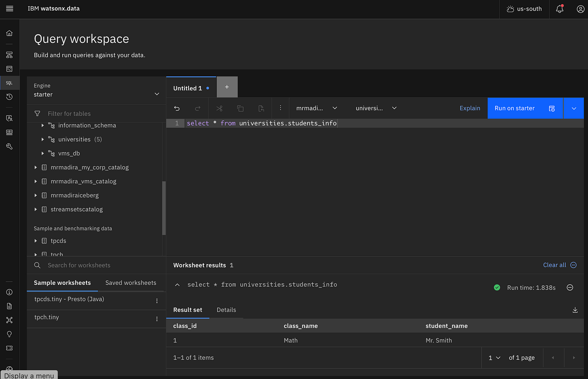The image size is (588, 379).
Task: Open options for tpcds.tiny worksheet
Action: pos(157,301)
